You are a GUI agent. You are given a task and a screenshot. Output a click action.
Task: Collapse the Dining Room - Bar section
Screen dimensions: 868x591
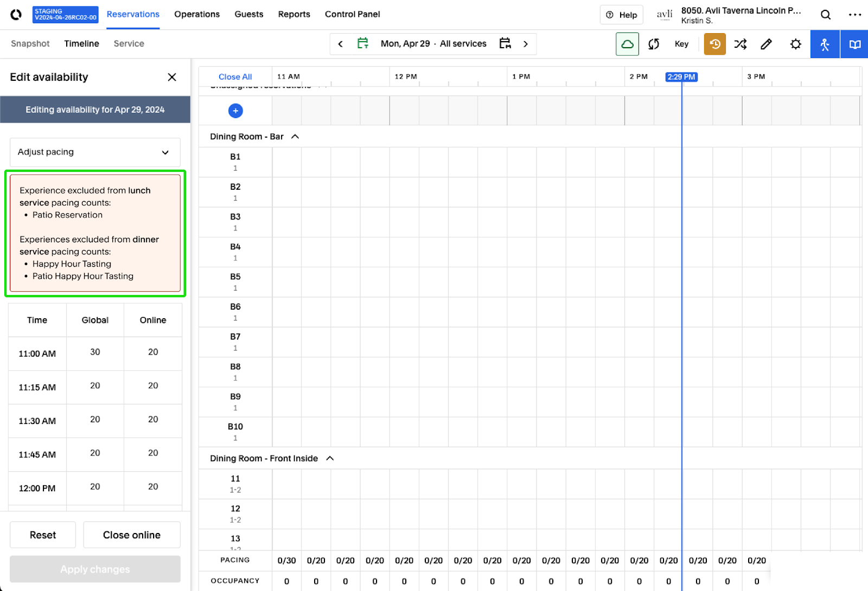tap(295, 137)
